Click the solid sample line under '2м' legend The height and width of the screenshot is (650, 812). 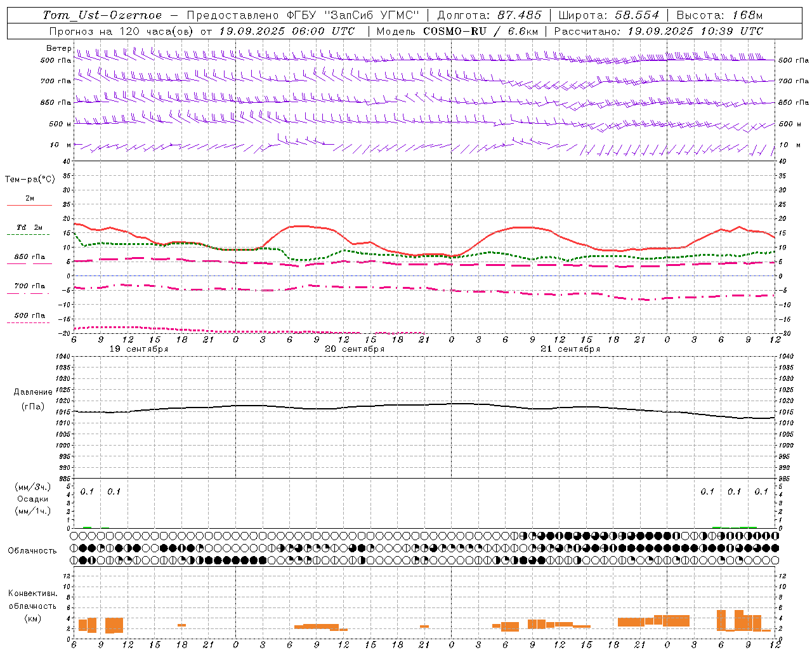click(x=29, y=206)
